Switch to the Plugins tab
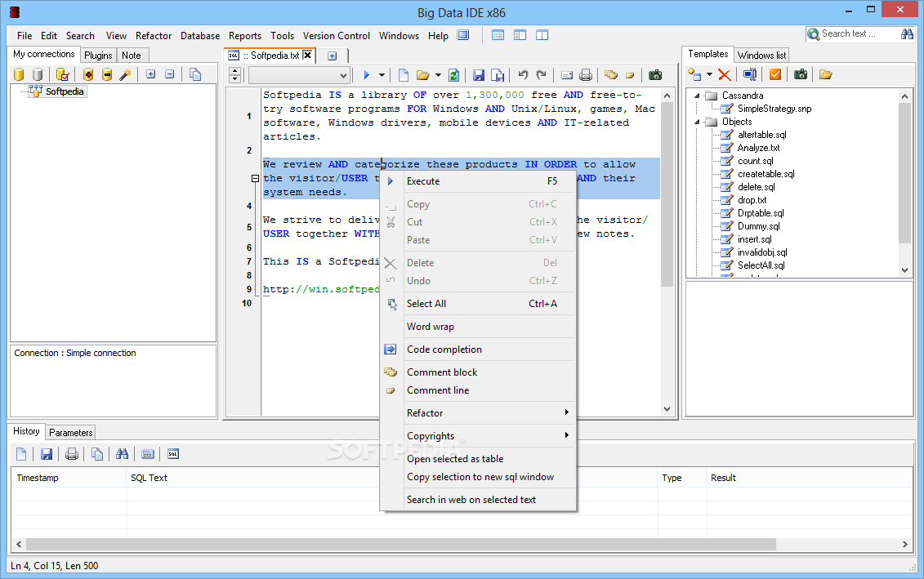This screenshot has width=924, height=579. pos(98,56)
